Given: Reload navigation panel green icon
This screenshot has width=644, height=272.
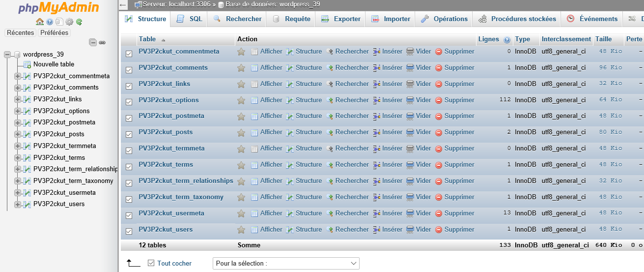Looking at the screenshot, I should pyautogui.click(x=79, y=22).
